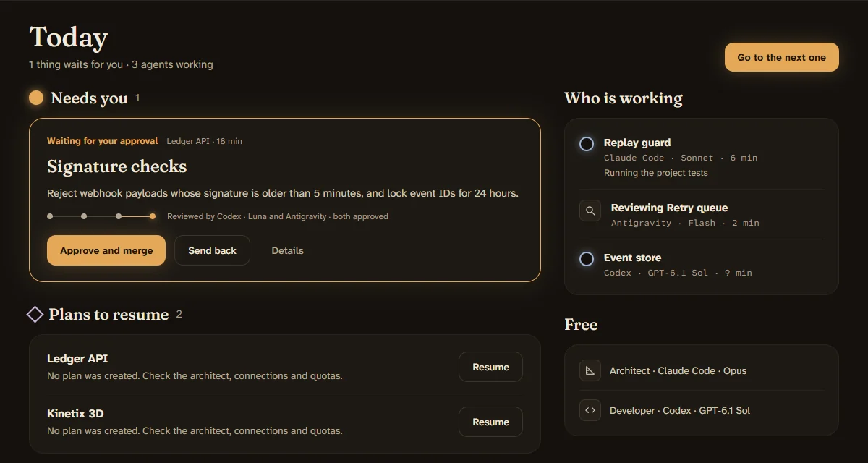Open the "Event store" agent title
The image size is (868, 463).
[x=632, y=258]
